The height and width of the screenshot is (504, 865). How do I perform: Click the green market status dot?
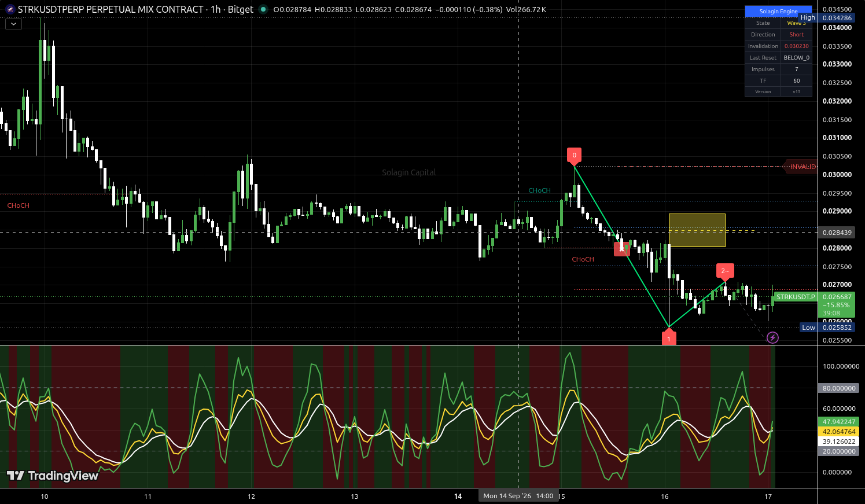[x=263, y=9]
